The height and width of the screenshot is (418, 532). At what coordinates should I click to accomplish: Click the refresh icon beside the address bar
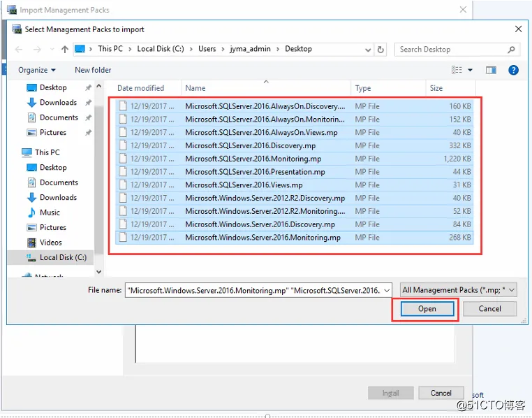pyautogui.click(x=380, y=50)
